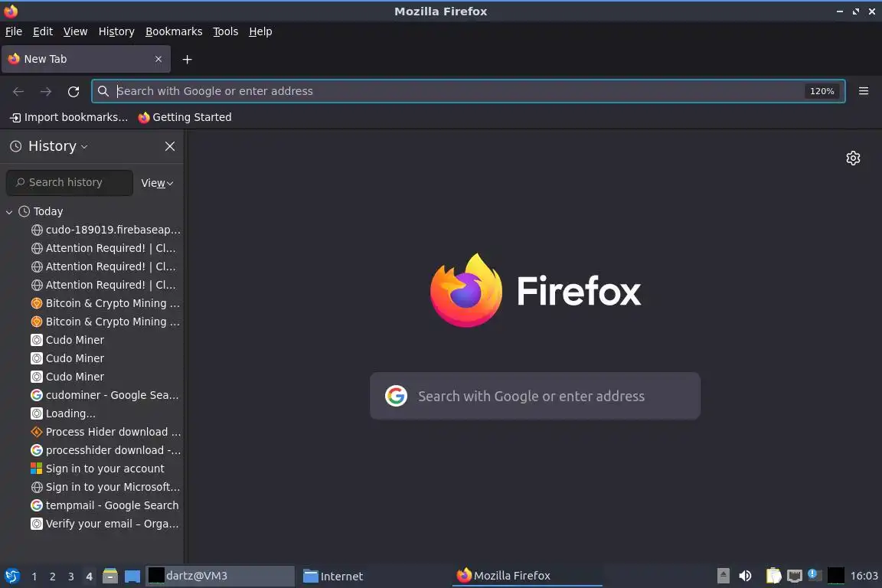Click the Search history field
The width and height of the screenshot is (882, 588).
tap(70, 182)
